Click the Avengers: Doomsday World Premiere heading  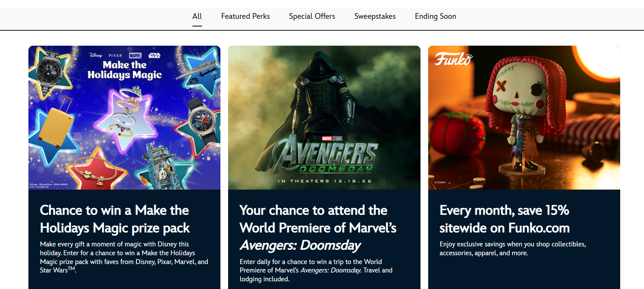coord(318,228)
